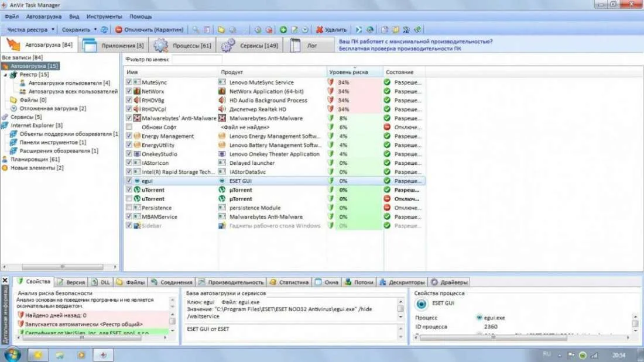Collapse the Реестр [15] tree node
Image resolution: width=644 pixels, height=362 pixels.
tap(5, 75)
